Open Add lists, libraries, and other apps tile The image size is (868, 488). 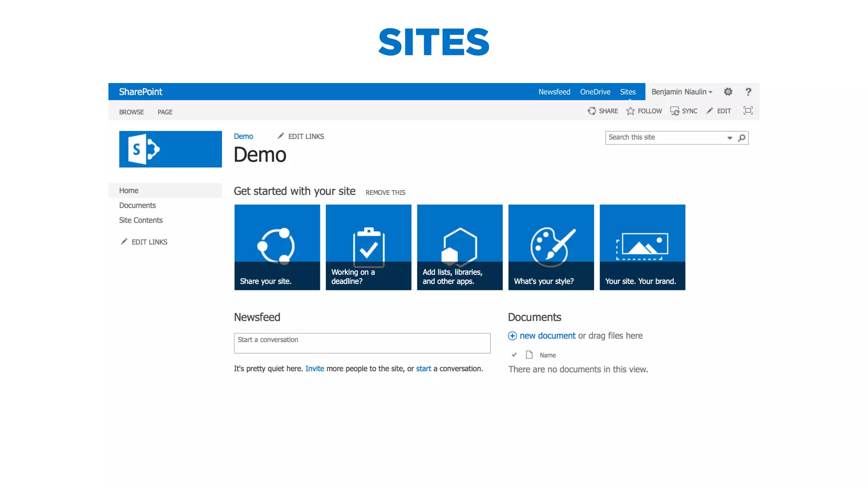460,247
